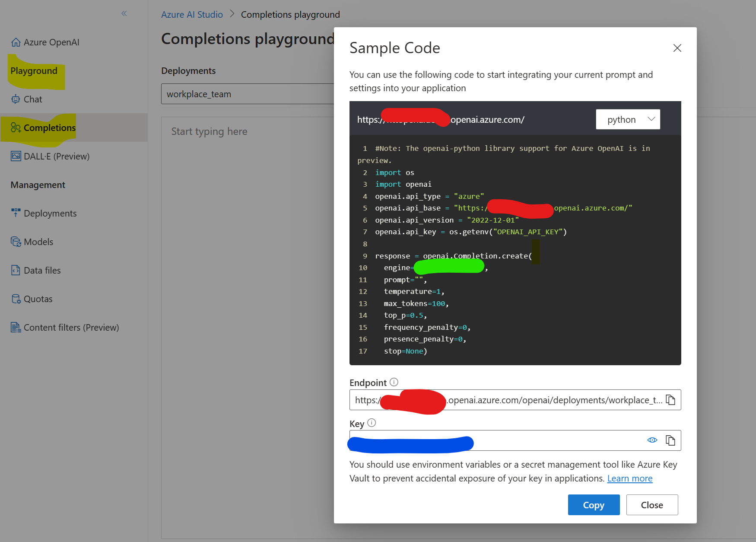Click the Completions icon in sidebar
The width and height of the screenshot is (756, 542).
(16, 128)
